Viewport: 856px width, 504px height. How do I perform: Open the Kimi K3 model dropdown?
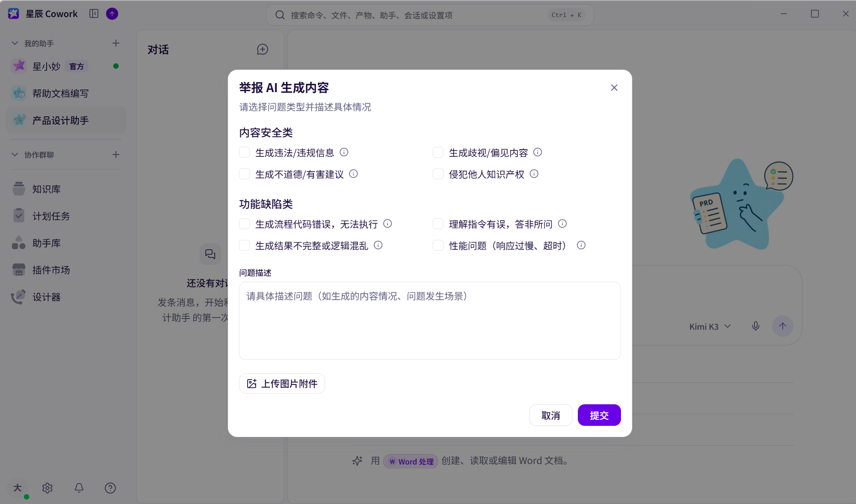[x=710, y=327]
